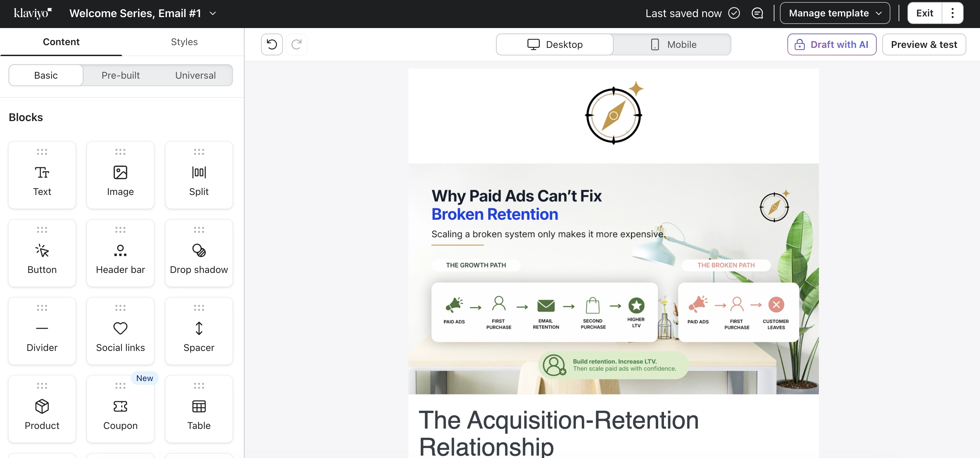The width and height of the screenshot is (980, 458).
Task: Select the Pre-built blocks segment
Action: click(121, 75)
